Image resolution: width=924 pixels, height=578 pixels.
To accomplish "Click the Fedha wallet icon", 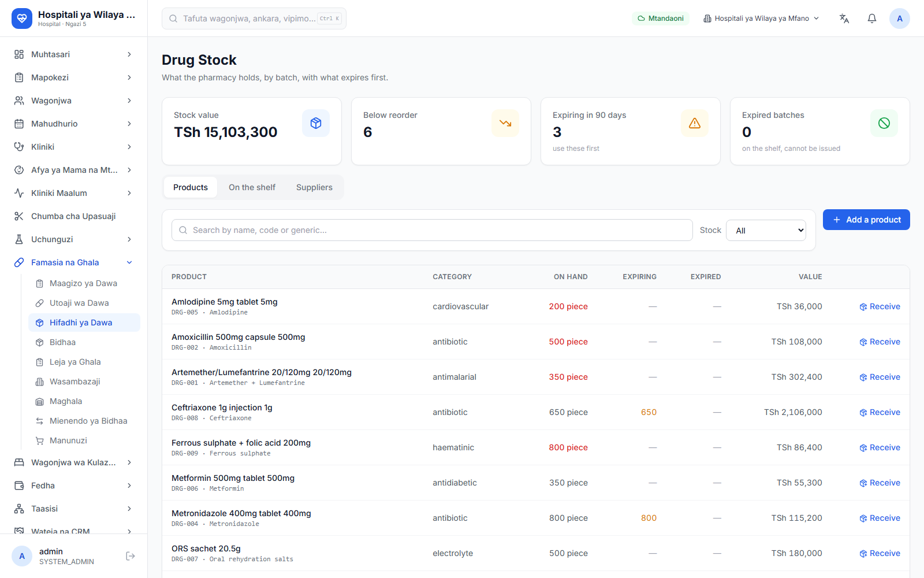I will point(19,486).
